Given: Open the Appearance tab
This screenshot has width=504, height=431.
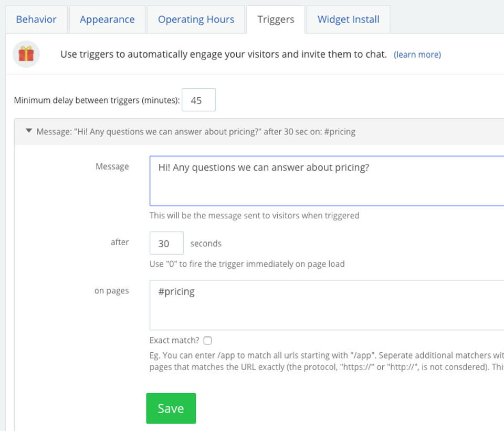Looking at the screenshot, I should [x=107, y=19].
